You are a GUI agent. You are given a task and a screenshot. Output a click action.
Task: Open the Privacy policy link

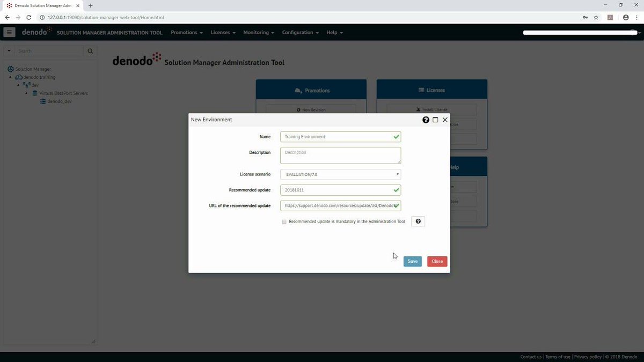(588, 356)
